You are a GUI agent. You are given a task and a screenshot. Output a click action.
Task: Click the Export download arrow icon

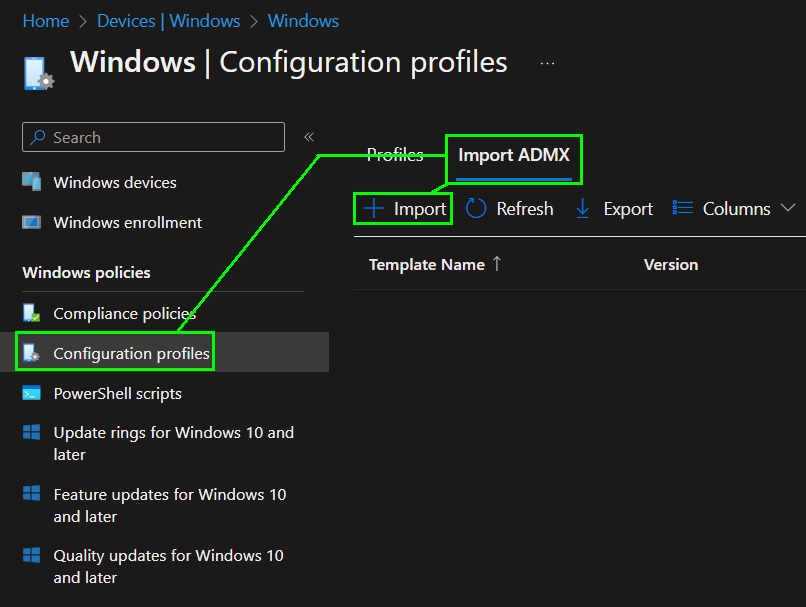(583, 208)
